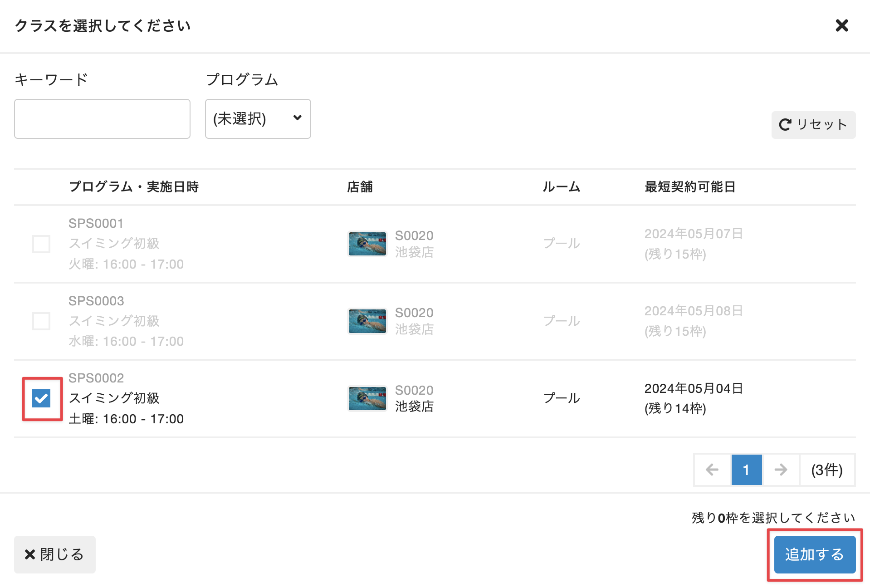
Task: Check the SPS0003 Wednesday class checkbox
Action: pos(41,321)
